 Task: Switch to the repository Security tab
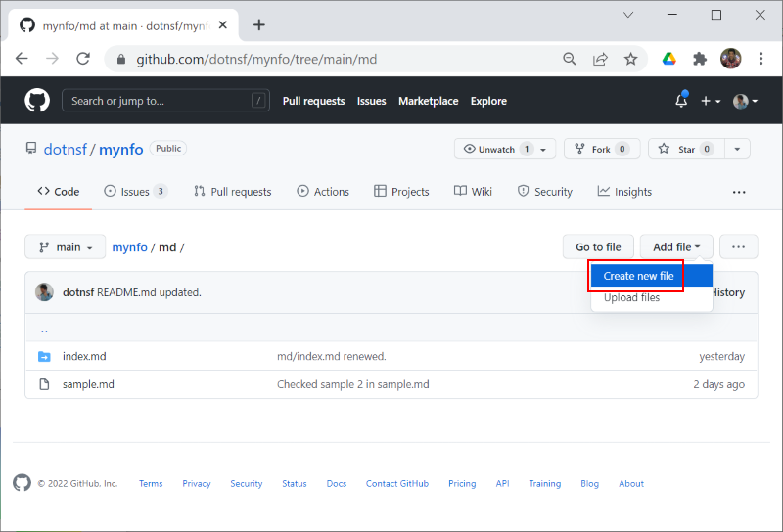tap(545, 191)
